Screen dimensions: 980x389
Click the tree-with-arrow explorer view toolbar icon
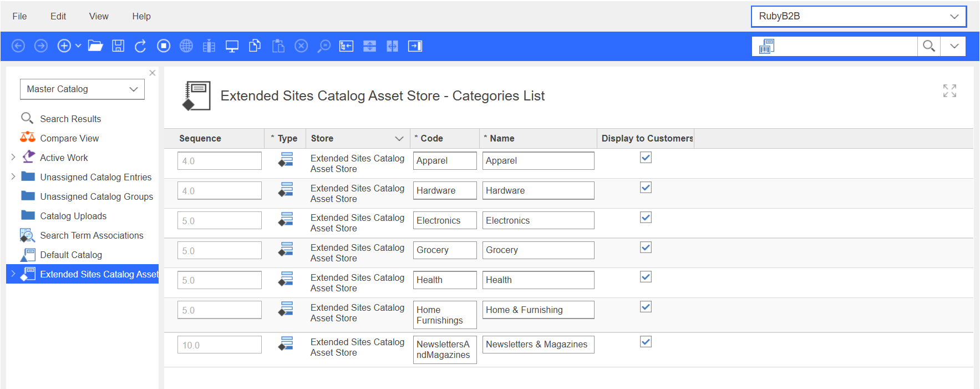[x=347, y=46]
